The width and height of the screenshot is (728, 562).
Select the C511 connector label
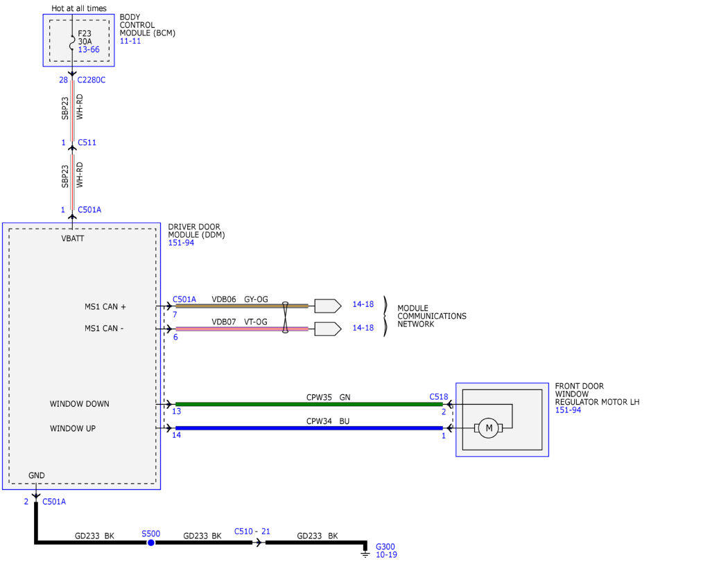[87, 143]
